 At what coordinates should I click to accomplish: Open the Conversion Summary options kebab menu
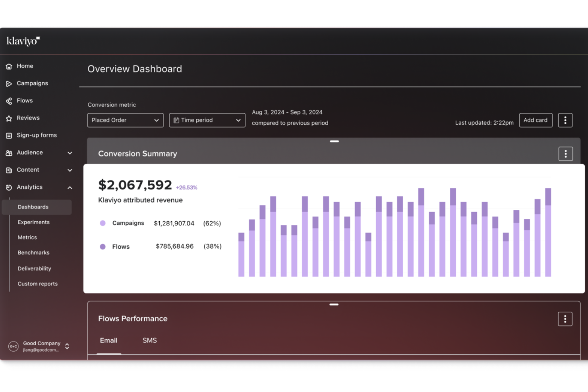pyautogui.click(x=565, y=153)
